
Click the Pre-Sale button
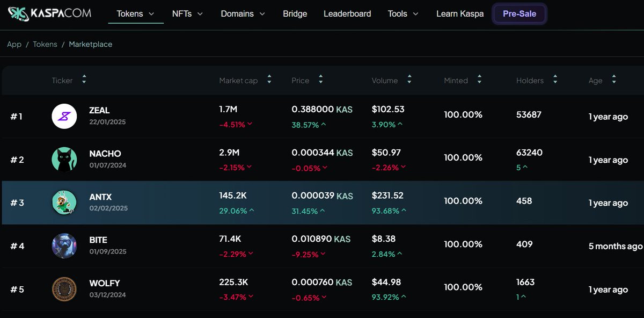519,14
